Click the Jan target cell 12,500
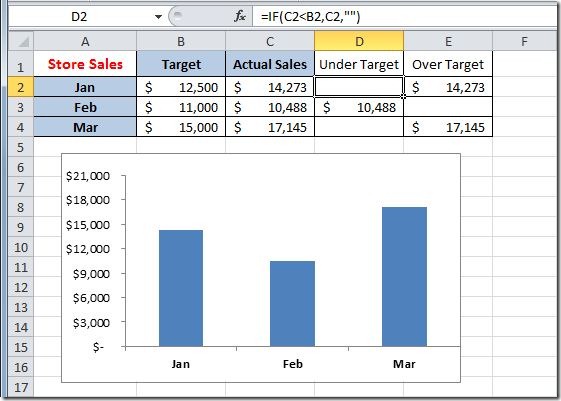Viewport: 561px width, 401px height. [x=181, y=87]
